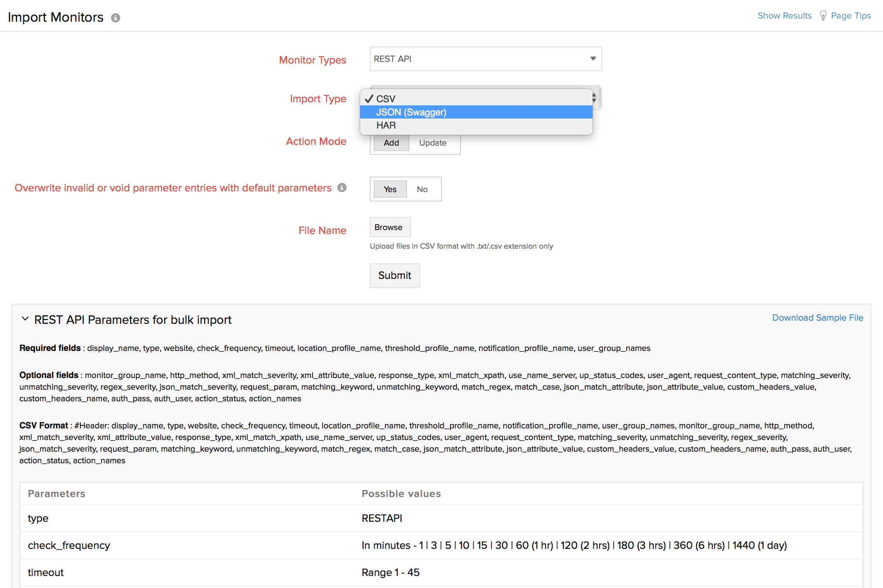
Task: Click info icon next to Overwrite parameters label
Action: [342, 187]
